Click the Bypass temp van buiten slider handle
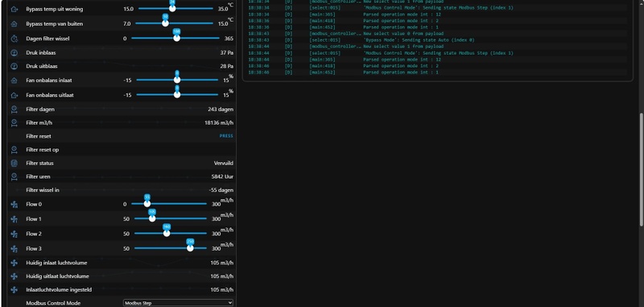 coord(165,23)
